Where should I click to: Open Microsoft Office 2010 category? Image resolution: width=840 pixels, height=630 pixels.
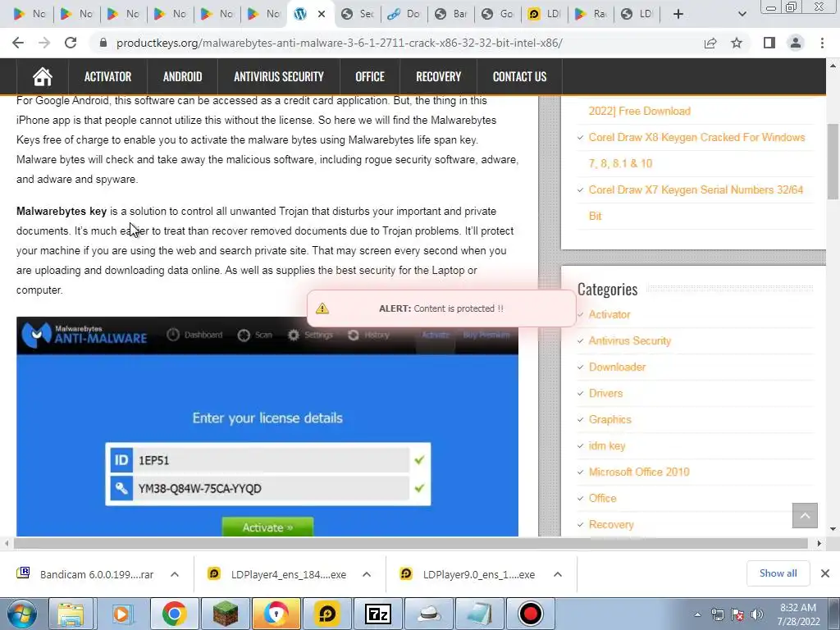pos(638,472)
